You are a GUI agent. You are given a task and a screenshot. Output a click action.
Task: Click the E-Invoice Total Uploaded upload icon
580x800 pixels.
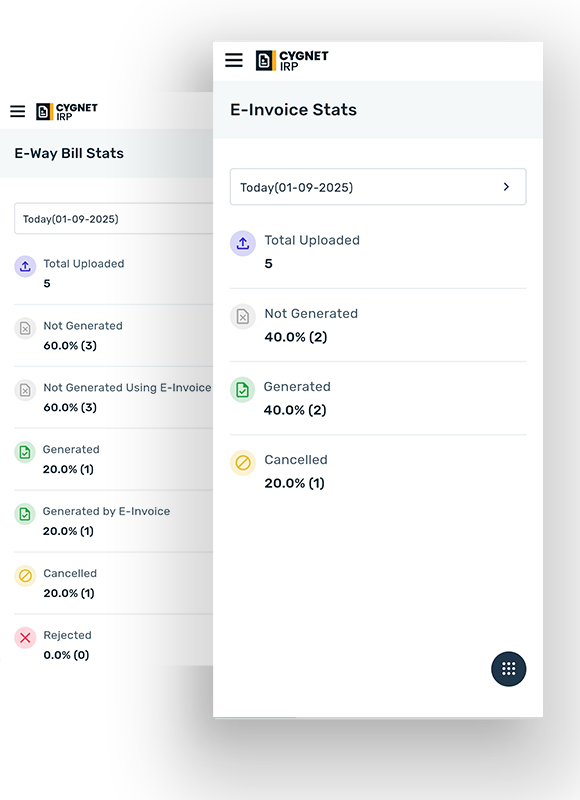pyautogui.click(x=243, y=243)
